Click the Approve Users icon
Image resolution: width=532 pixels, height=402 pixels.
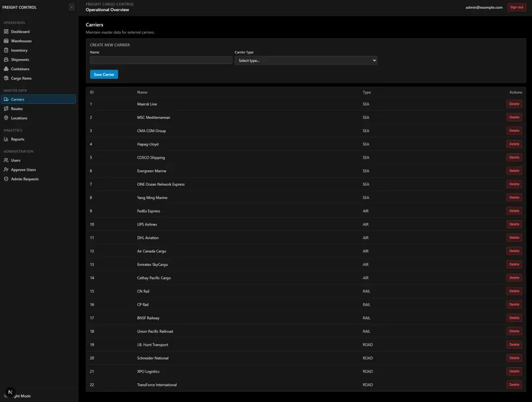click(6, 169)
